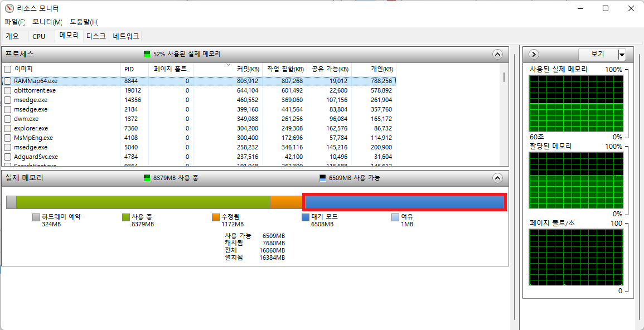Click green 8379MB in-use indicator icon
The image size is (644, 330).
pyautogui.click(x=147, y=178)
